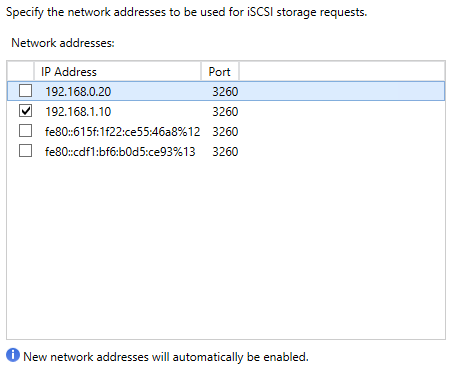Click port 3260 in the 192.168.0.20 row
This screenshot has width=456, height=371.
[225, 91]
